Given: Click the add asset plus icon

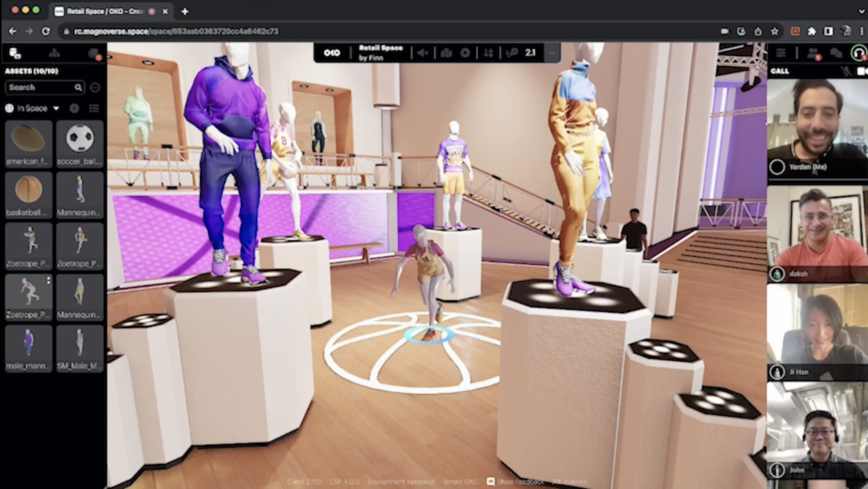Looking at the screenshot, I should (x=74, y=109).
